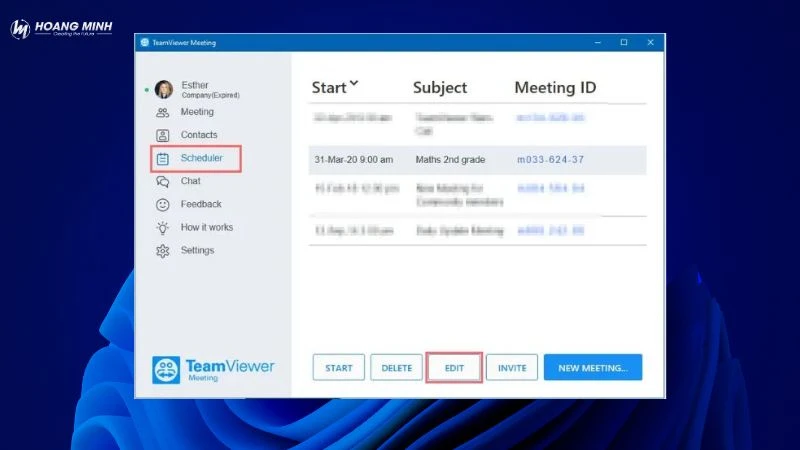The width and height of the screenshot is (800, 450).
Task: Click the TeamViewer Meeting logo icon
Action: (166, 369)
